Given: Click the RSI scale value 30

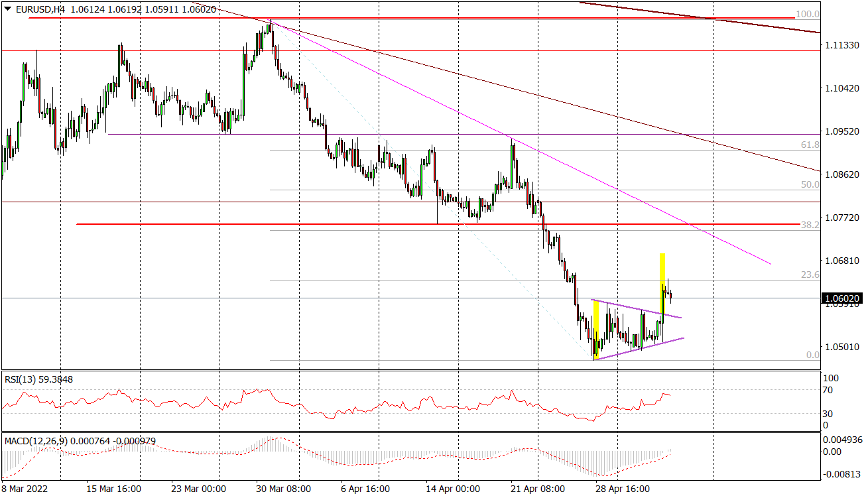Looking at the screenshot, I should pos(828,414).
